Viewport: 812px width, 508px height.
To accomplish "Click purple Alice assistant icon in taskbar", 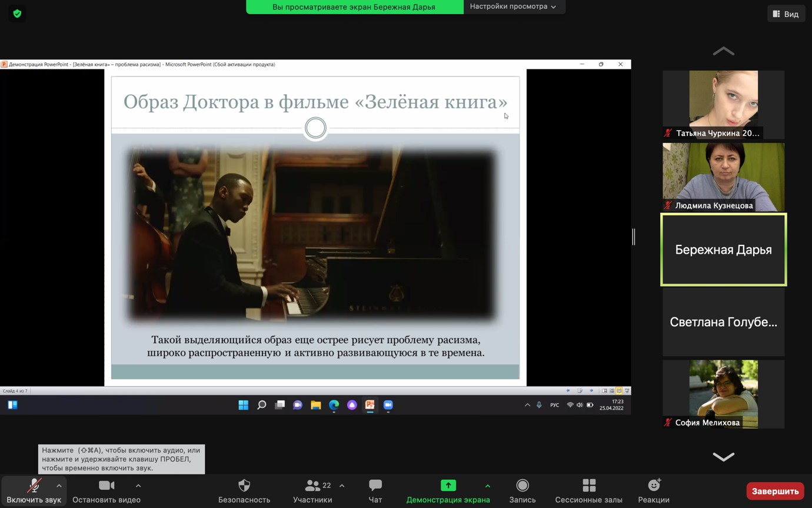I will [352, 405].
